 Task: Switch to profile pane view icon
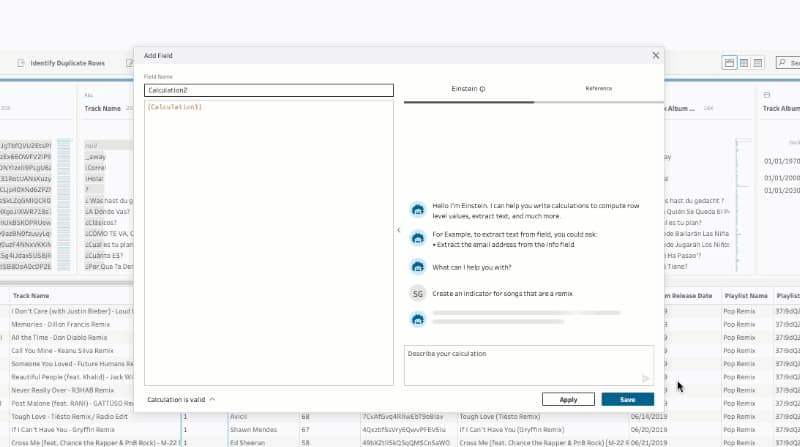[x=729, y=63]
